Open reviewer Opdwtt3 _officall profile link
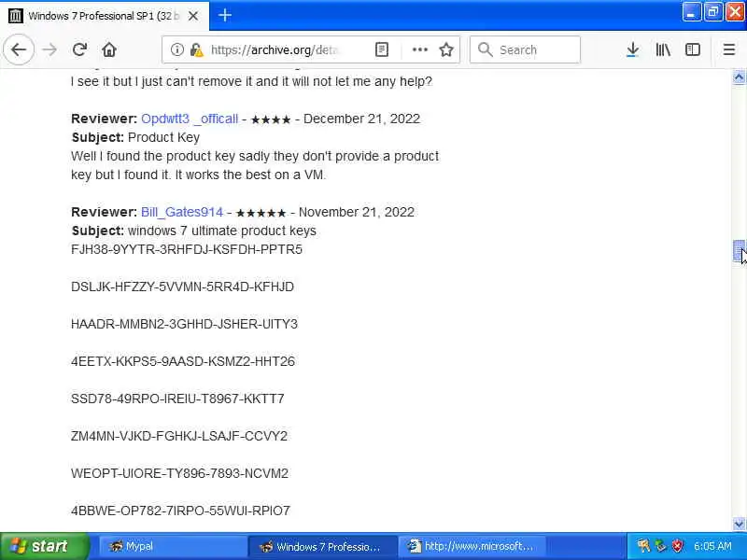This screenshot has height=560, width=747. [190, 119]
